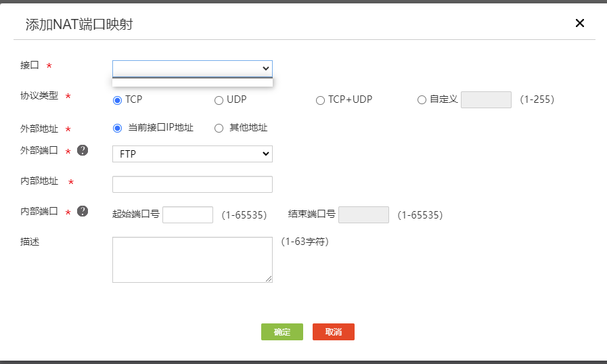Pick the 自定义 protocol radio button
The image size is (607, 364).
[422, 100]
